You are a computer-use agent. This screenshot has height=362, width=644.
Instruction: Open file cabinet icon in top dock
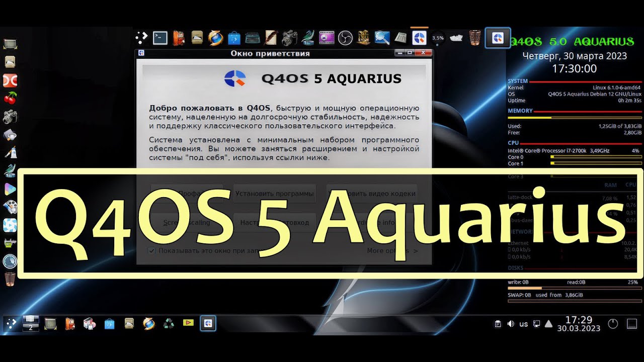coord(197,38)
